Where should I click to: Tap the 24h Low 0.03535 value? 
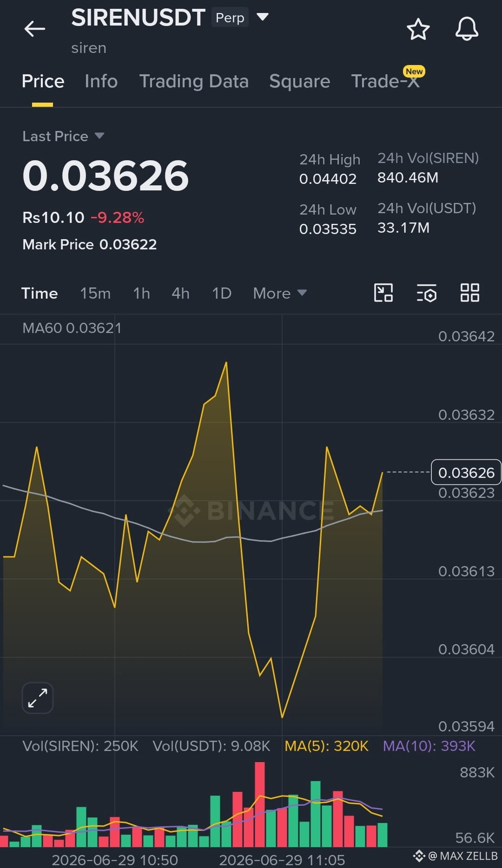pos(328,229)
